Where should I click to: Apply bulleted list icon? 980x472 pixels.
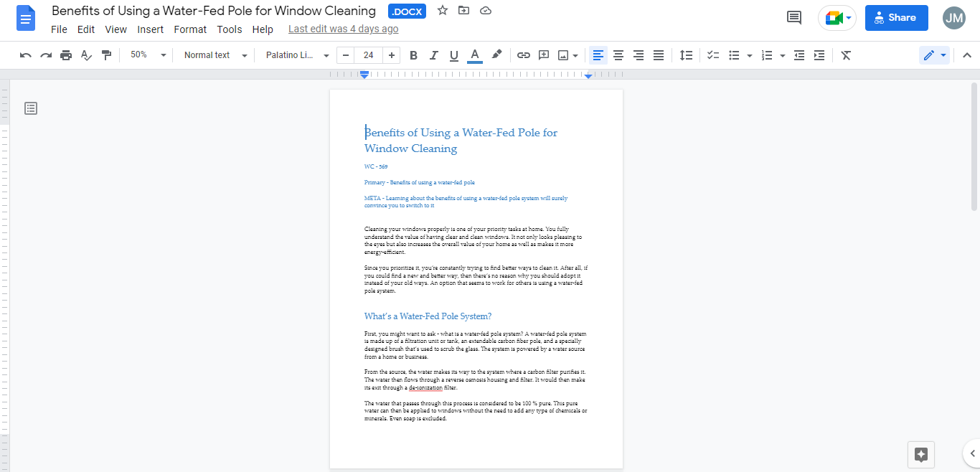[x=734, y=55]
